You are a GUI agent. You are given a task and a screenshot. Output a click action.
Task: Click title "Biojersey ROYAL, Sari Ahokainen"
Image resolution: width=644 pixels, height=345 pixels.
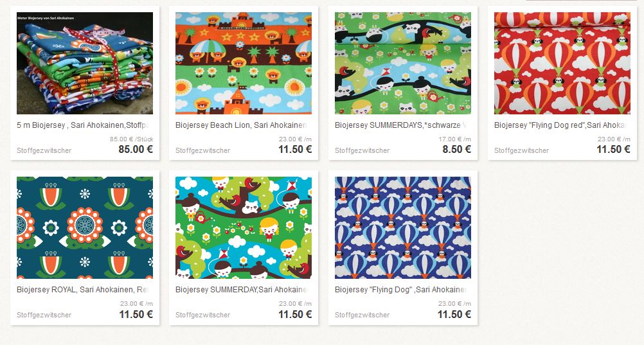[82, 290]
